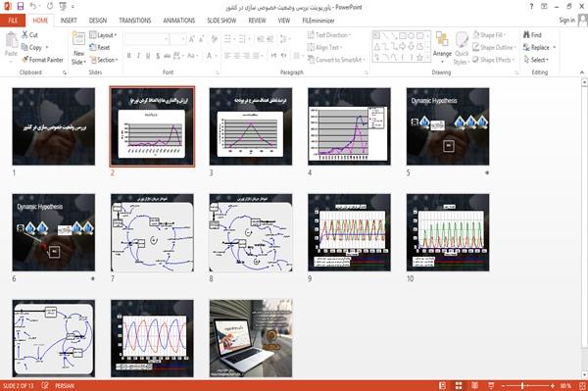Start Slide Show from status bar icon

click(491, 385)
